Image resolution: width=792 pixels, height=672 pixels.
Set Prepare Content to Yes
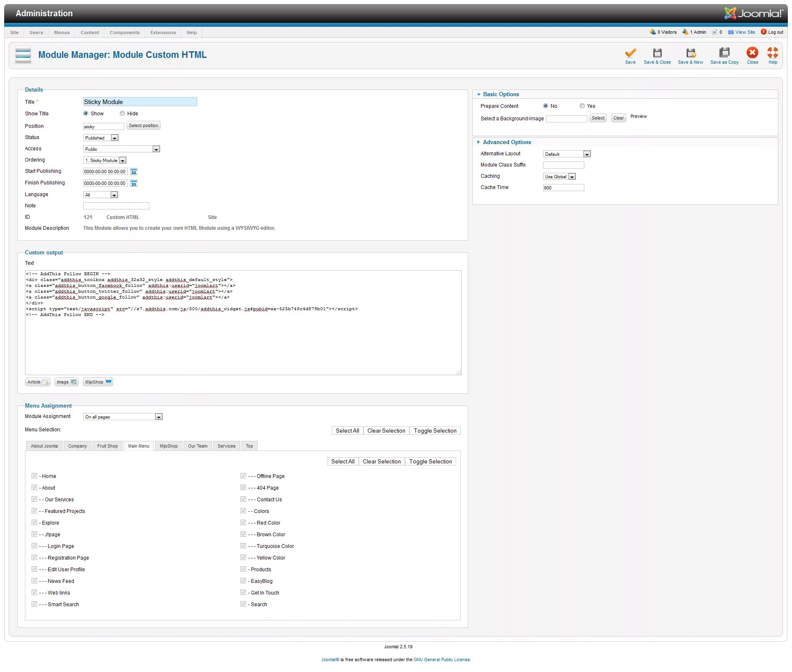[582, 106]
